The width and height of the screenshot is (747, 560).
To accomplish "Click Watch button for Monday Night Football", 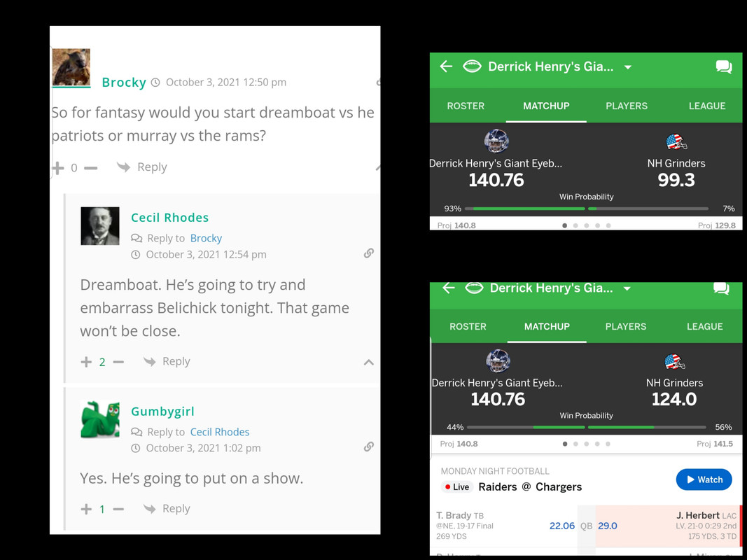I will tap(704, 479).
